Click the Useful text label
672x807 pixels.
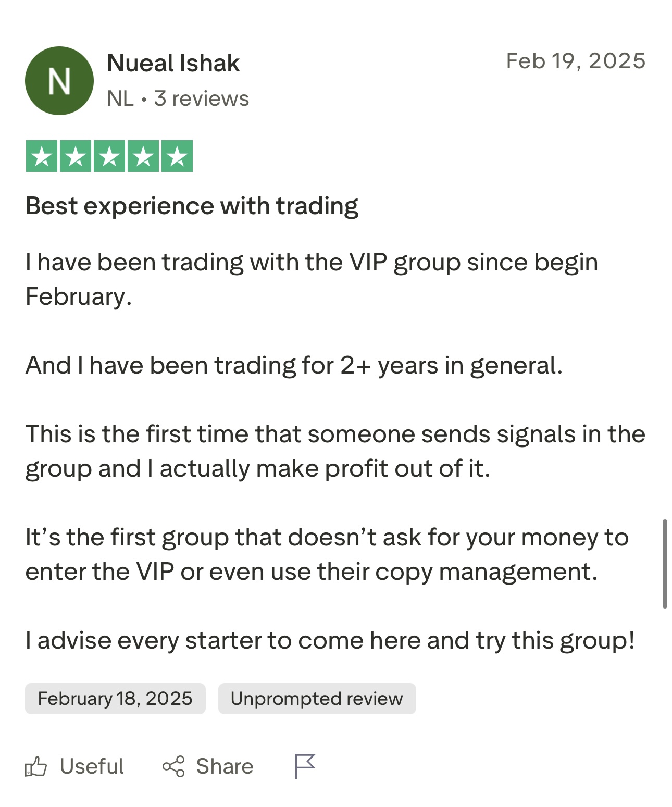92,766
